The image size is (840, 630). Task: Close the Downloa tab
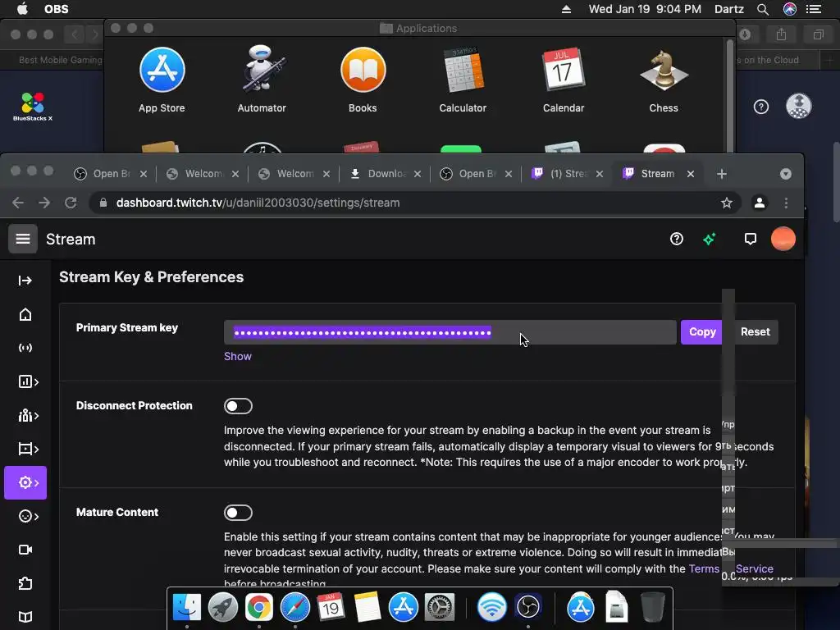click(418, 174)
